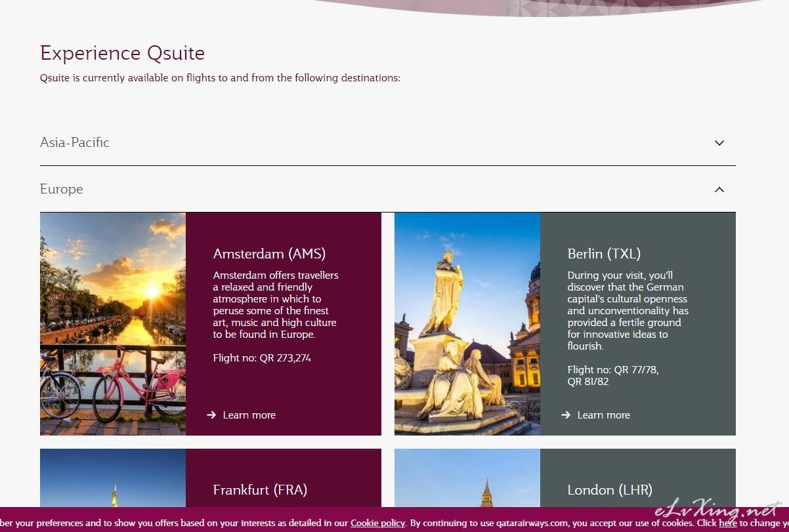Click the Experience Qsuite heading

coord(122,53)
